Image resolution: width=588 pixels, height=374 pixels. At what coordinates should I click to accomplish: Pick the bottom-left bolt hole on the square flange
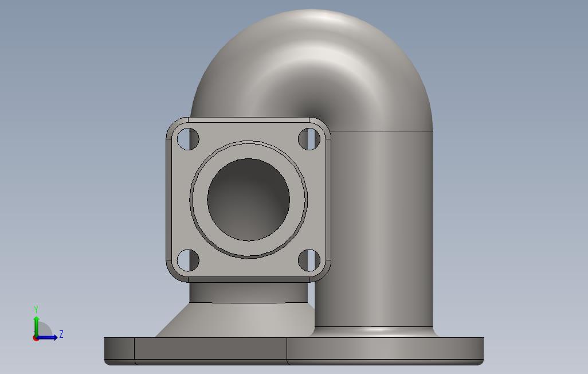click(x=187, y=260)
